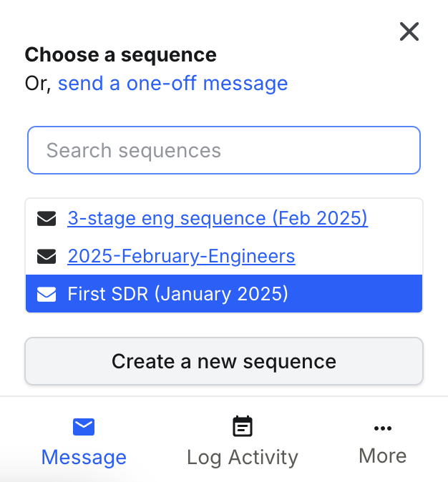This screenshot has height=482, width=448.
Task: Click the blue Message envelope icon
Action: pos(84,427)
